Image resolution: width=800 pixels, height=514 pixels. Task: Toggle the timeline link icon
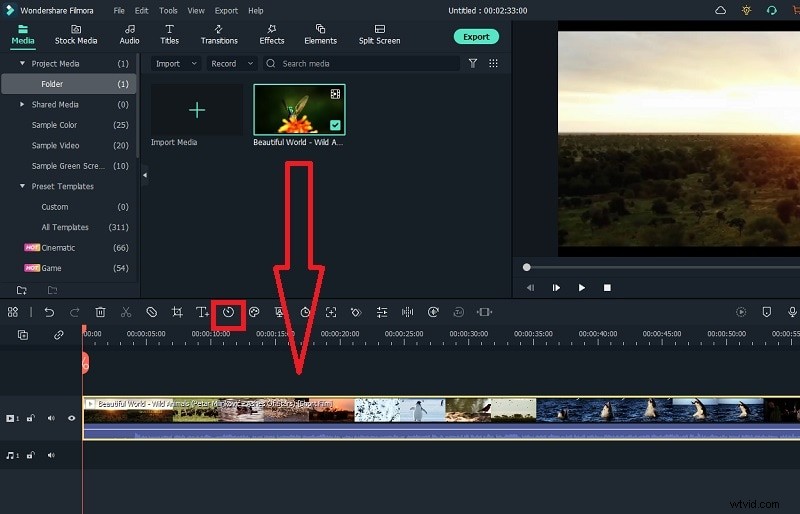(59, 335)
